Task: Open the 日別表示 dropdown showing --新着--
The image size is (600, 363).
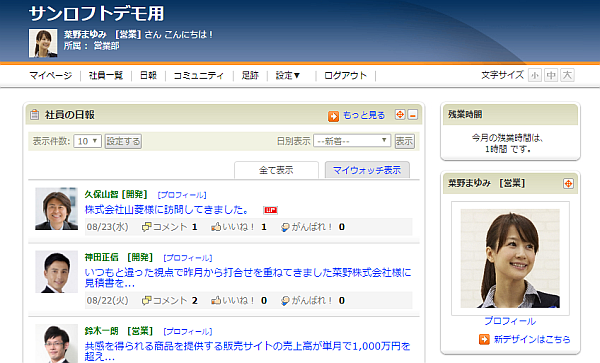Action: 352,141
